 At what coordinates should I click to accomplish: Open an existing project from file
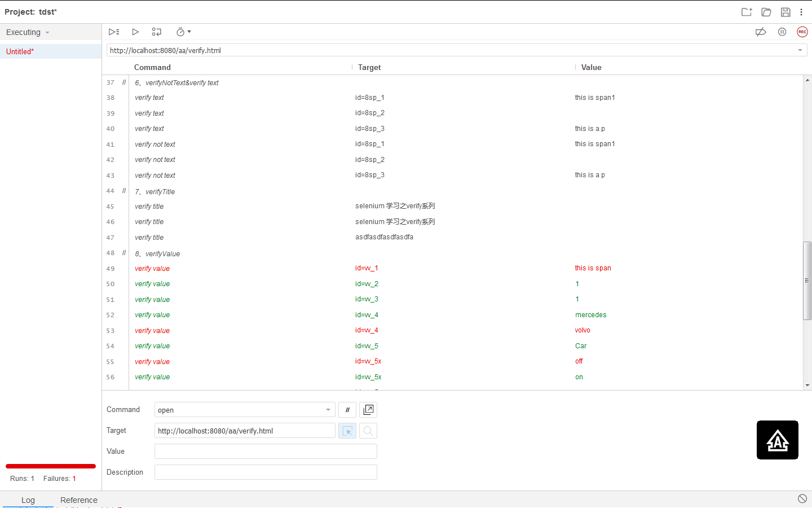click(766, 11)
